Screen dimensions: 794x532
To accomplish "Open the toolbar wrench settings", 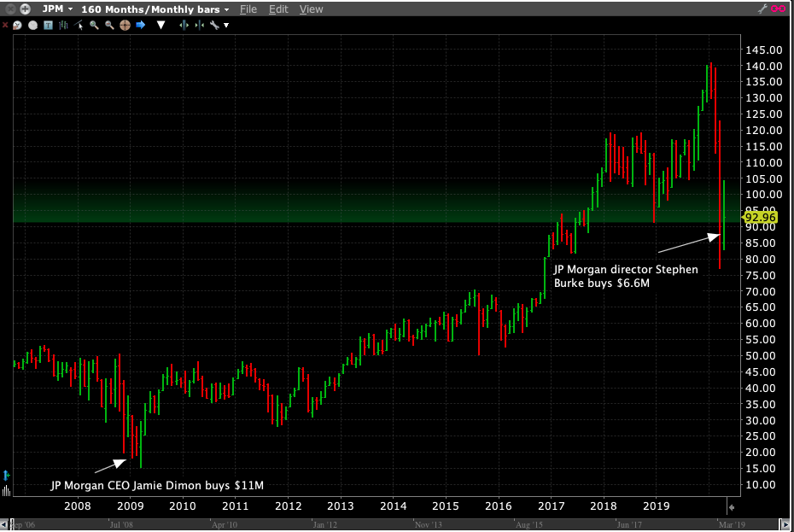I will click(214, 25).
